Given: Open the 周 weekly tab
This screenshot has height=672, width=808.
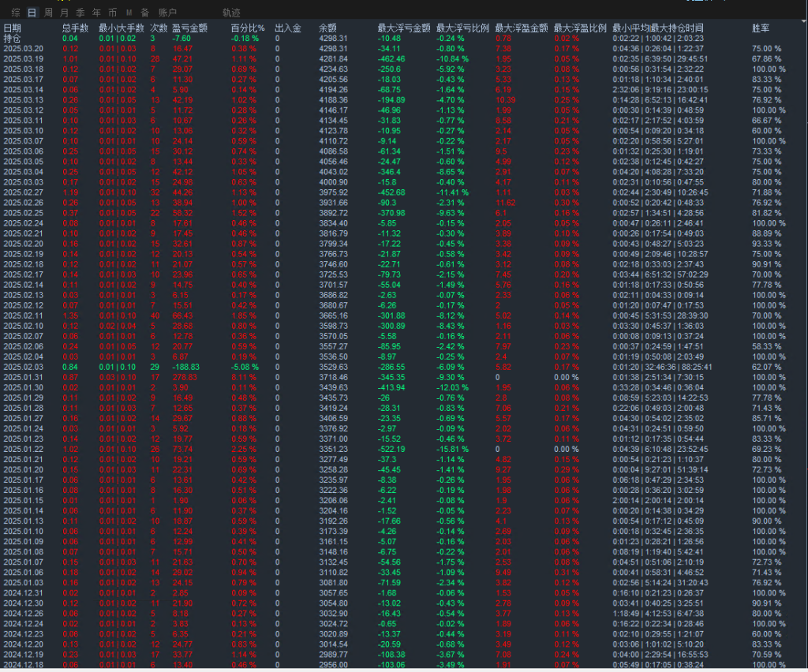Looking at the screenshot, I should 48,13.
